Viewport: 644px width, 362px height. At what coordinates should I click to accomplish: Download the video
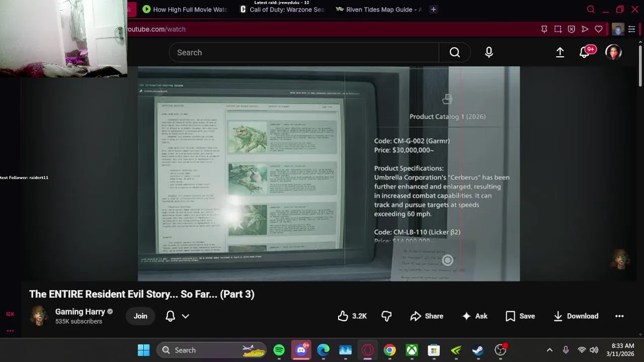tap(576, 316)
